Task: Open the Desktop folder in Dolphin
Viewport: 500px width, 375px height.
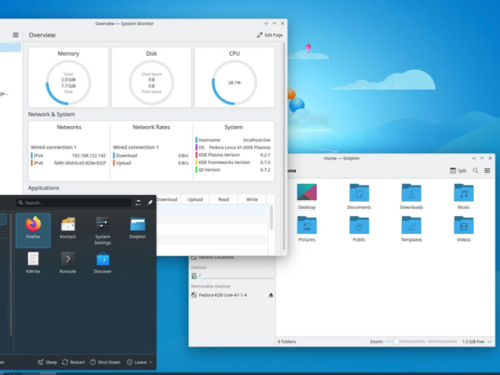Action: 307,197
